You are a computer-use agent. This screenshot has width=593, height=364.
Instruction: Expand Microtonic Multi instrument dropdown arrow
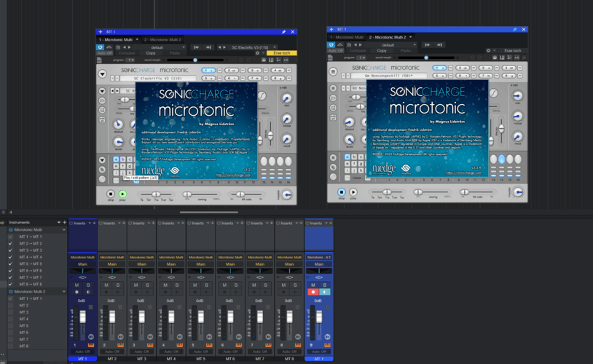point(63,230)
